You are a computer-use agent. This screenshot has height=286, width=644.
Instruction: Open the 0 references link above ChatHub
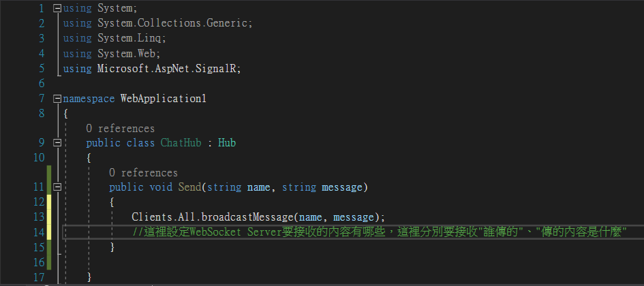pos(121,129)
